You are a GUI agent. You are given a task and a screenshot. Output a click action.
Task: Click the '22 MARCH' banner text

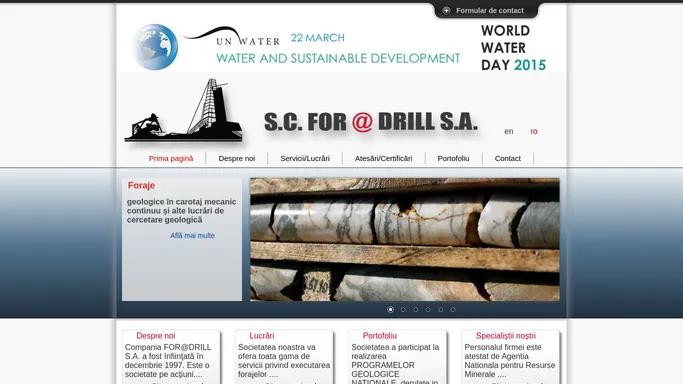click(x=318, y=38)
